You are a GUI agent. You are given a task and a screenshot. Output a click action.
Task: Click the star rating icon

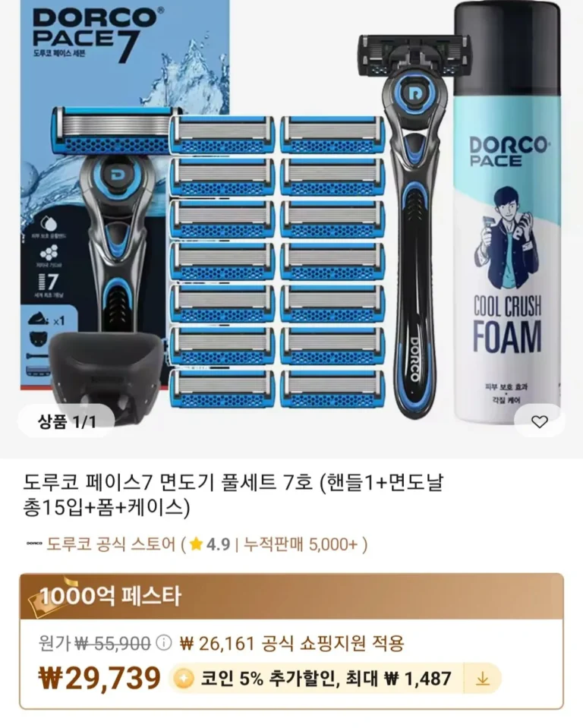coord(196,544)
